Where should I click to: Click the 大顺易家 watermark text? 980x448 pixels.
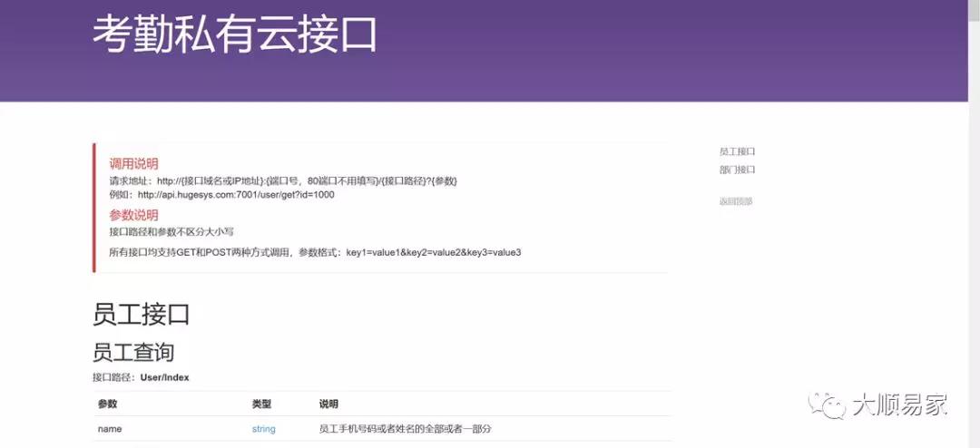[898, 405]
